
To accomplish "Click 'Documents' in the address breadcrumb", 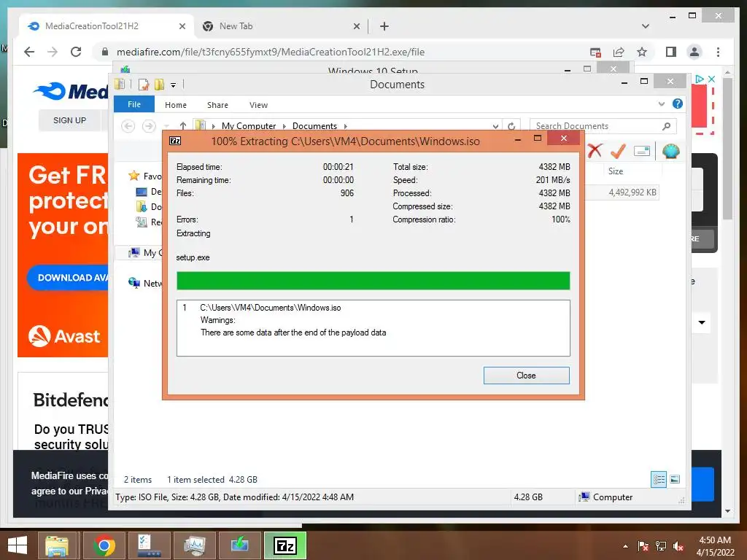I will 314,125.
